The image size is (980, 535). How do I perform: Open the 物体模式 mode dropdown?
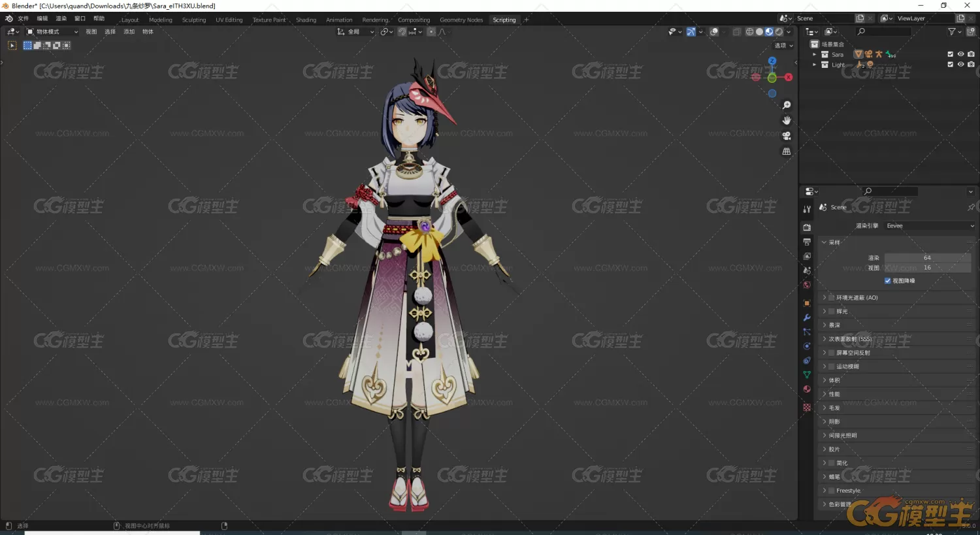(52, 31)
